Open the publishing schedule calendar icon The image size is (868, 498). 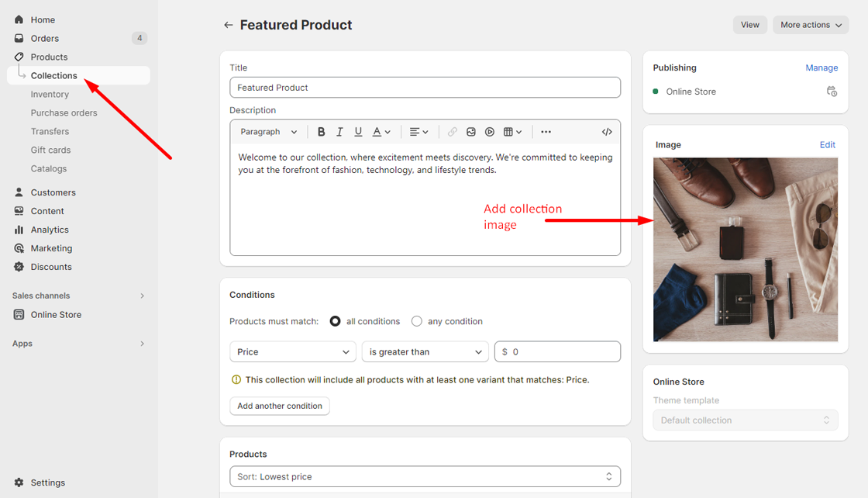tap(832, 92)
